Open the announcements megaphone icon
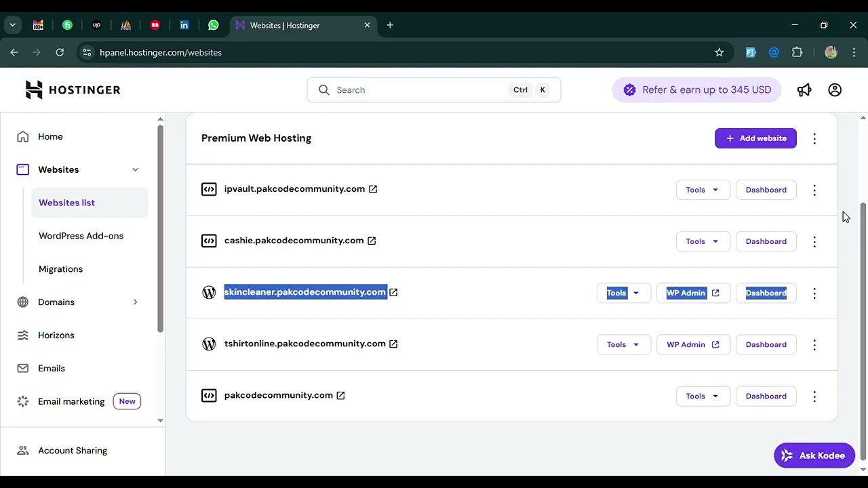This screenshot has width=868, height=488. (x=804, y=90)
